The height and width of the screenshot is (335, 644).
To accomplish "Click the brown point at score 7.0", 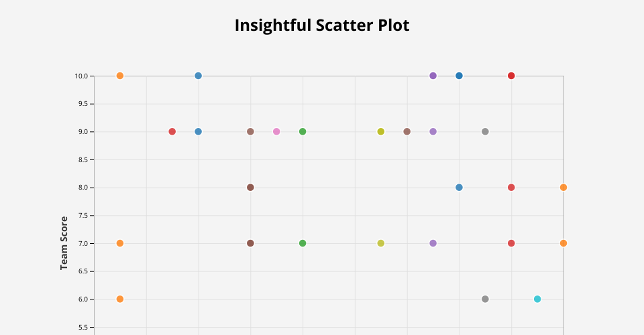I will pyautogui.click(x=250, y=243).
